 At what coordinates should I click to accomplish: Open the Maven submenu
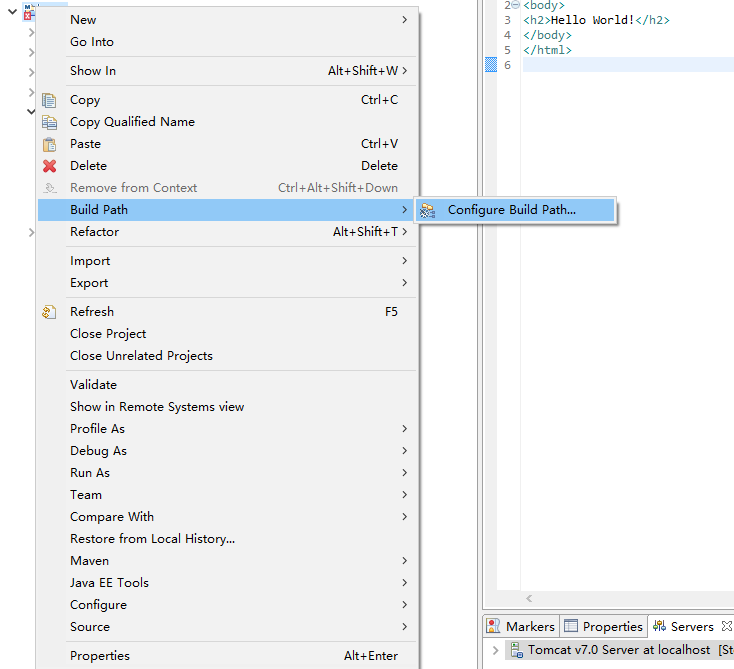point(227,561)
